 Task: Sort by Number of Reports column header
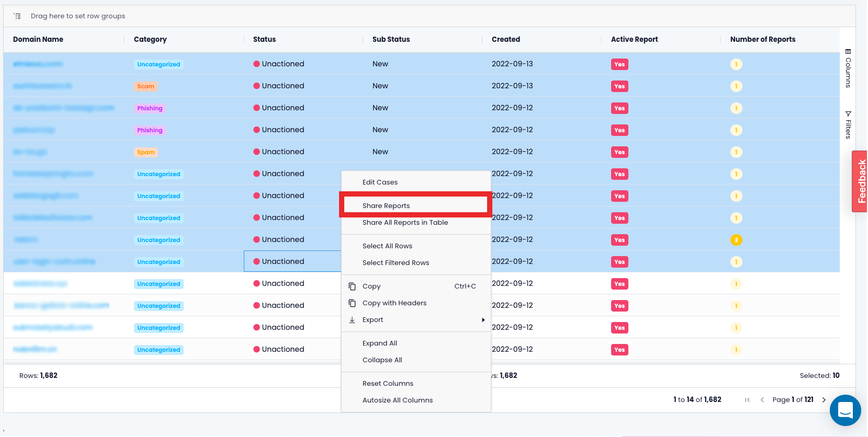(x=763, y=39)
